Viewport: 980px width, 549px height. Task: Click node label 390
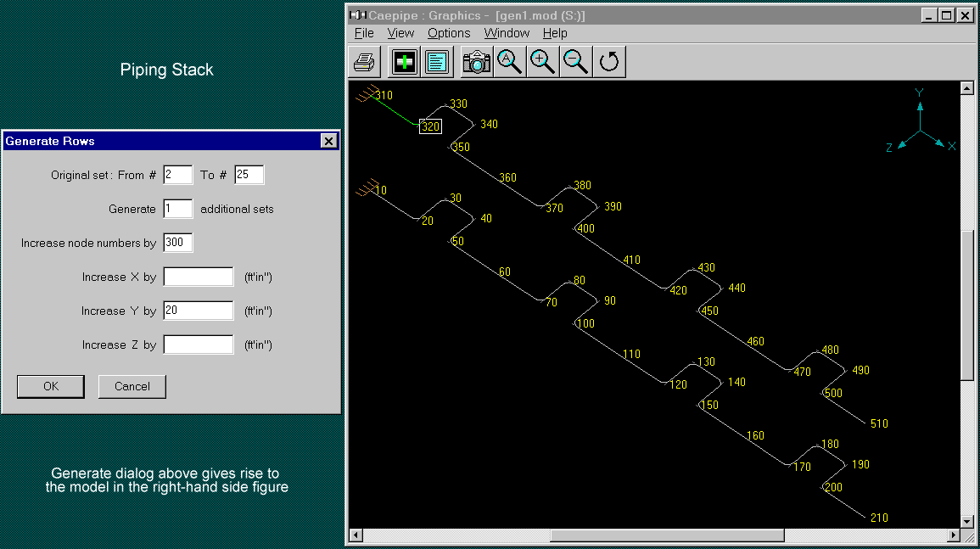(x=613, y=206)
